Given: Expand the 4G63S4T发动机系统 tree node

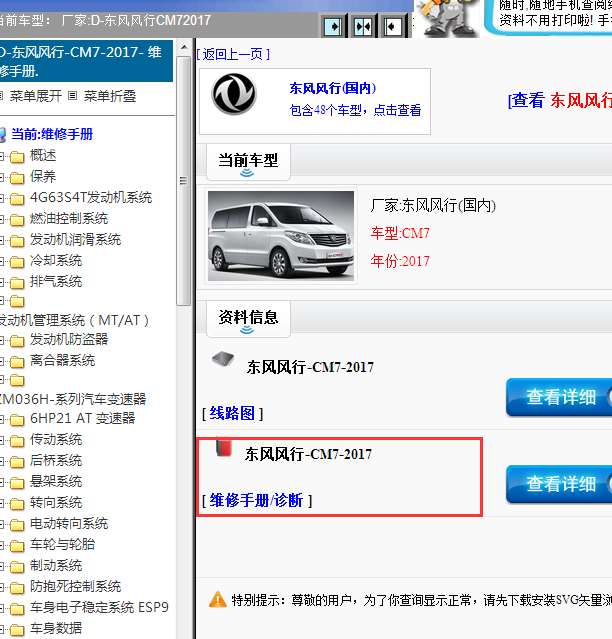Looking at the screenshot, I should [x=2, y=198].
